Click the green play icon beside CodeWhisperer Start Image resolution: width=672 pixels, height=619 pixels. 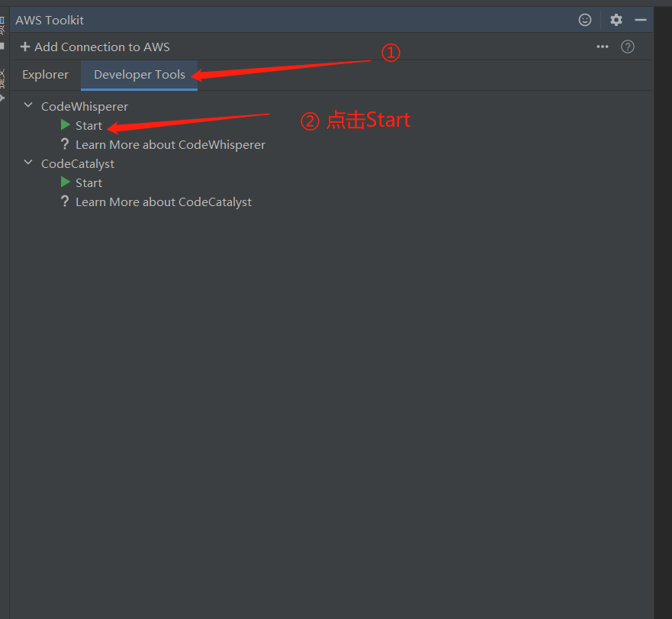pos(65,125)
